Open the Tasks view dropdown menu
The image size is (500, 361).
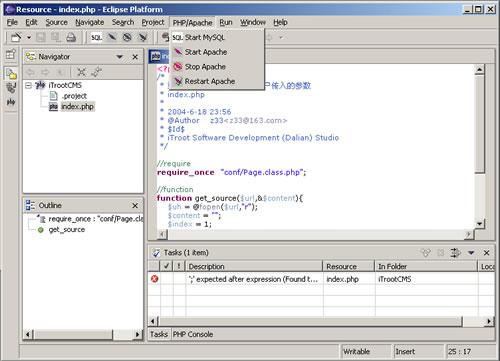tap(471, 253)
